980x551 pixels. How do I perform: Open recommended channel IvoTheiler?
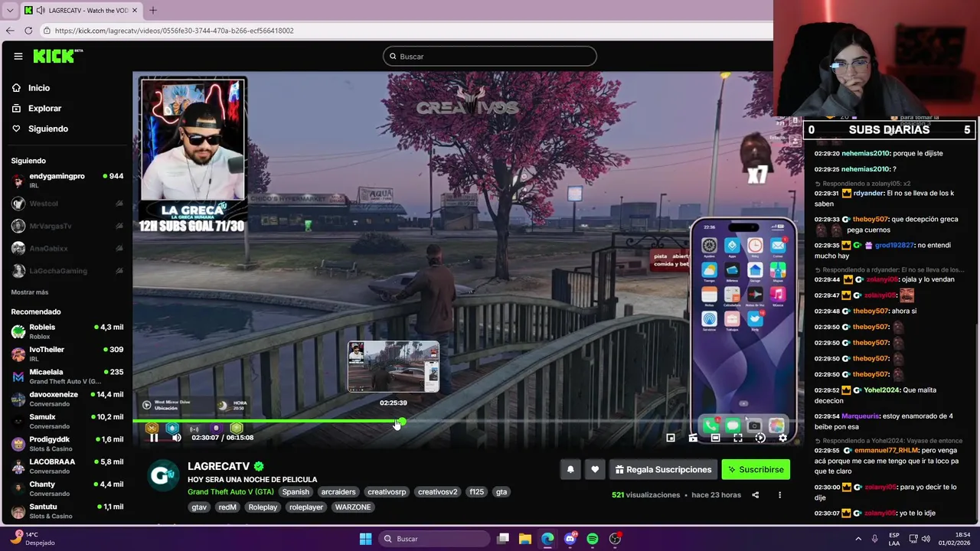tap(67, 354)
